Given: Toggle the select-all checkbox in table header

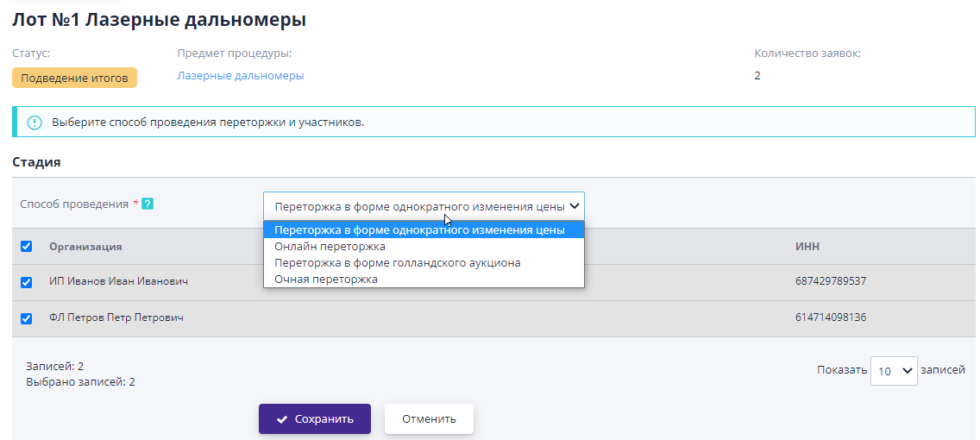Looking at the screenshot, I should pos(26,247).
